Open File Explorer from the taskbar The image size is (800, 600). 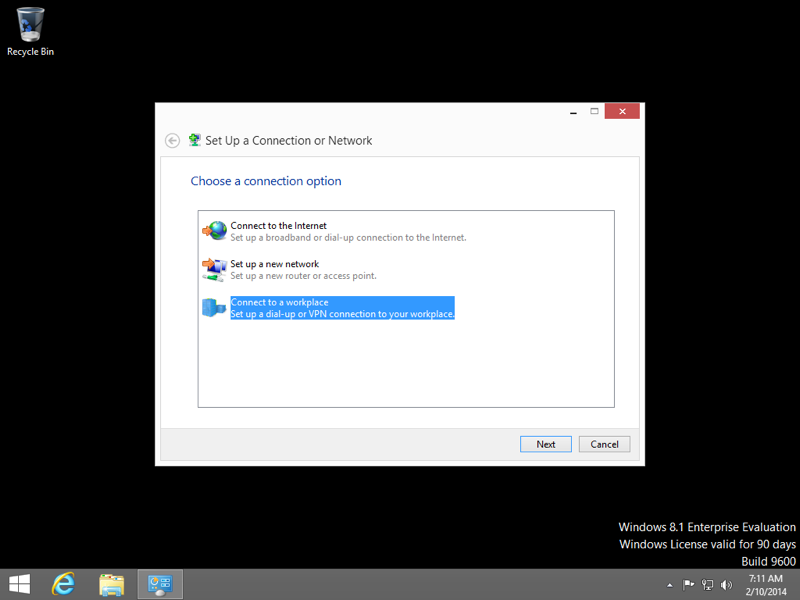(111, 585)
